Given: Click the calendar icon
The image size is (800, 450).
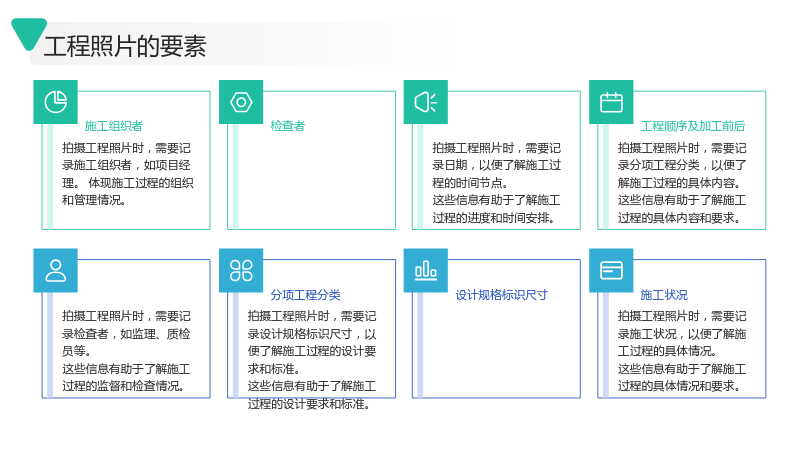Looking at the screenshot, I should [611, 102].
